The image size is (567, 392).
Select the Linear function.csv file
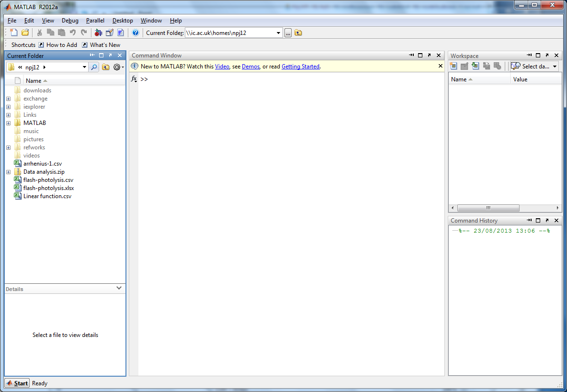tap(43, 196)
